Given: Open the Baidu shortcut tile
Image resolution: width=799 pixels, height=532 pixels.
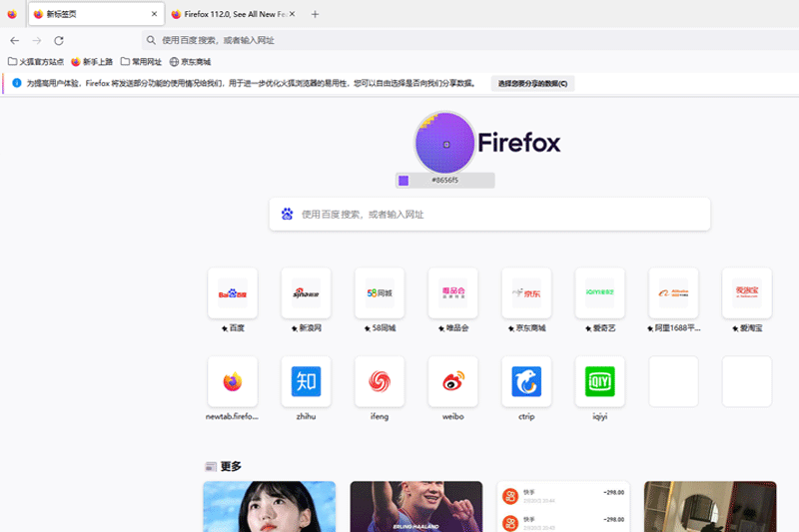Looking at the screenshot, I should click(x=233, y=293).
